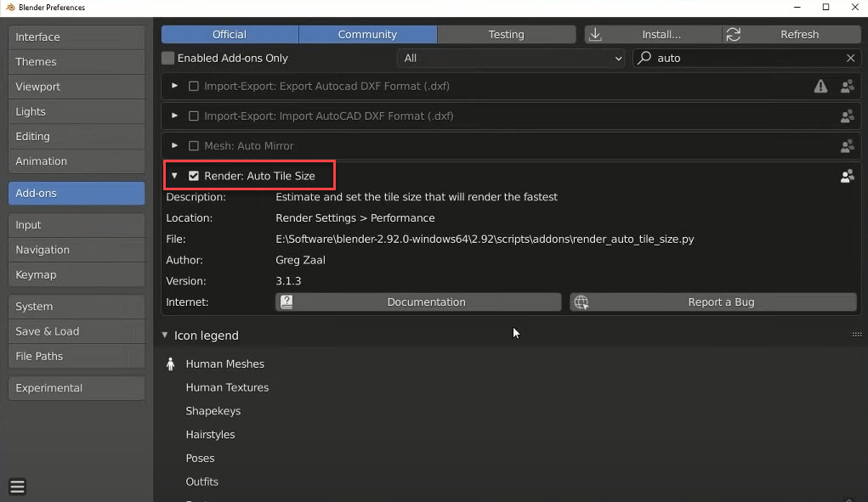The height and width of the screenshot is (502, 868).
Task: Click the version value 3.1.3
Action: click(x=288, y=281)
